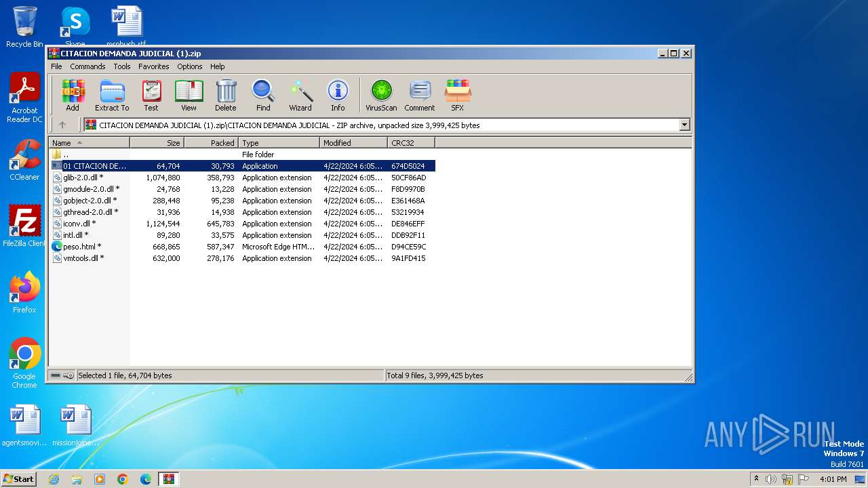868x488 pixels.
Task: Open Firefox desktop shortcut
Action: (24, 293)
